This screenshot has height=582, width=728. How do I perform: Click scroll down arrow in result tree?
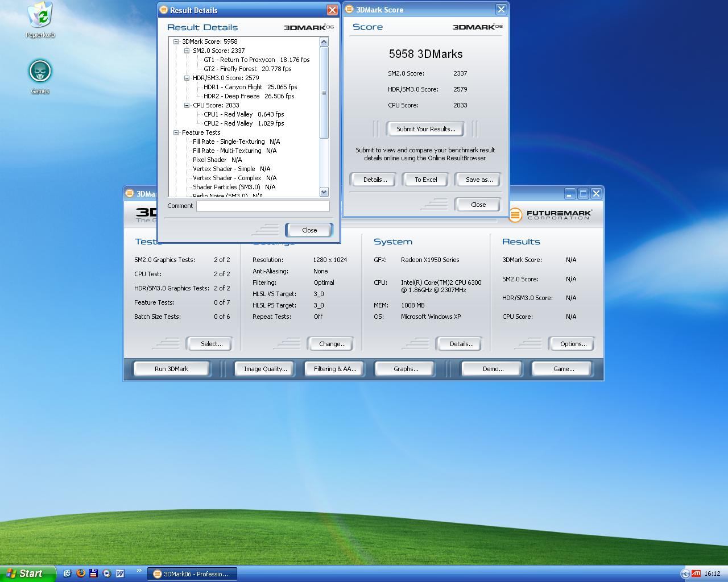(x=324, y=192)
